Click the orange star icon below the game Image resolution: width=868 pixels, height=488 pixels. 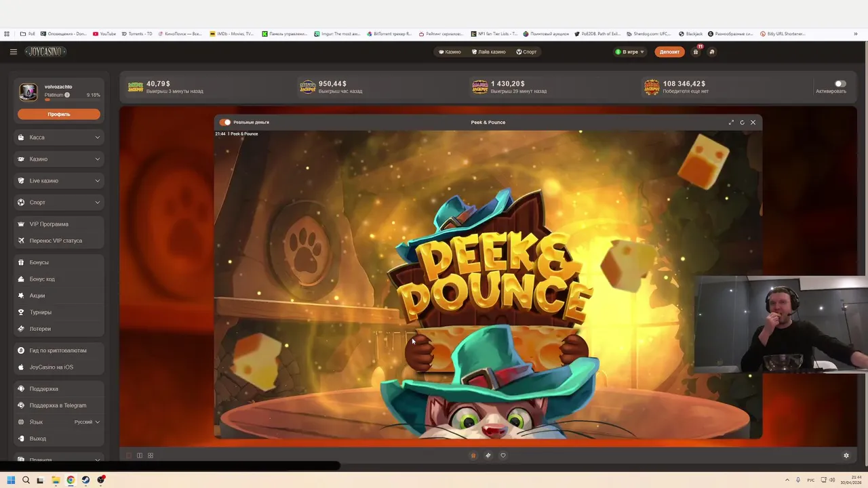coord(473,455)
